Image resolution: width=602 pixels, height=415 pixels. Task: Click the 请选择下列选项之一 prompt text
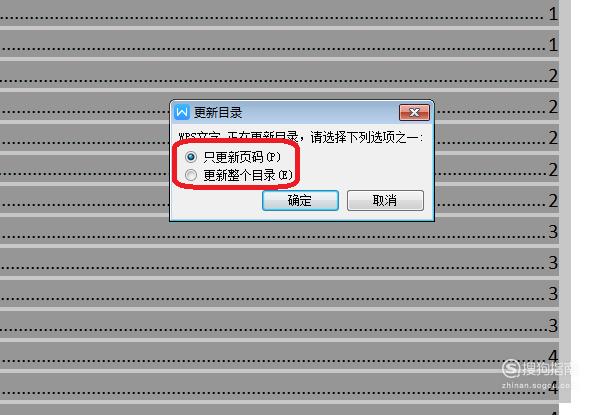click(367, 137)
